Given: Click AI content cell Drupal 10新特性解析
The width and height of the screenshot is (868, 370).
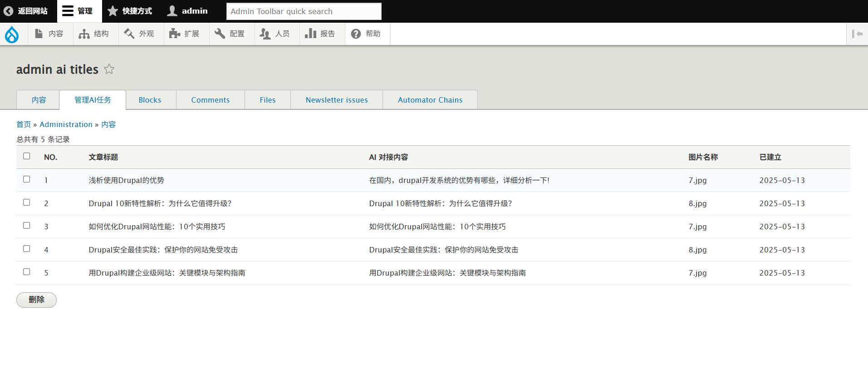Looking at the screenshot, I should (x=440, y=203).
